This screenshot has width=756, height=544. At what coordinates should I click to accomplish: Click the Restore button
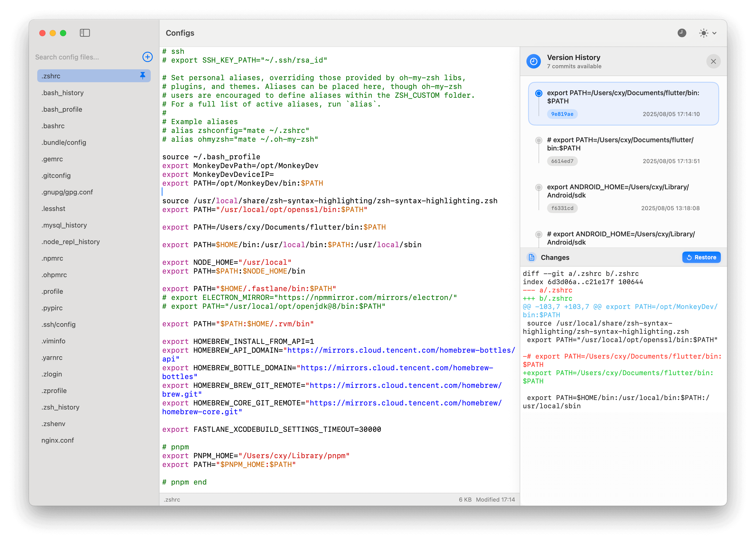click(701, 257)
